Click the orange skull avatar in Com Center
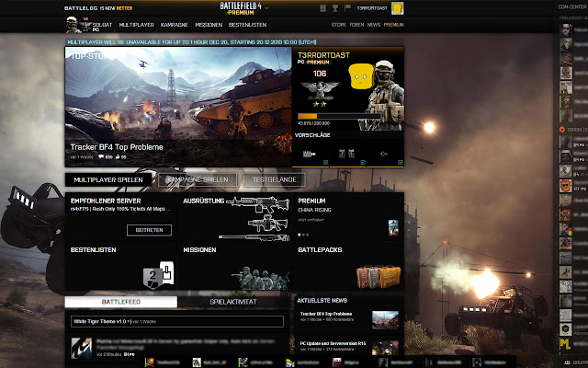Screen dimensions: 588x368 click(x=566, y=186)
